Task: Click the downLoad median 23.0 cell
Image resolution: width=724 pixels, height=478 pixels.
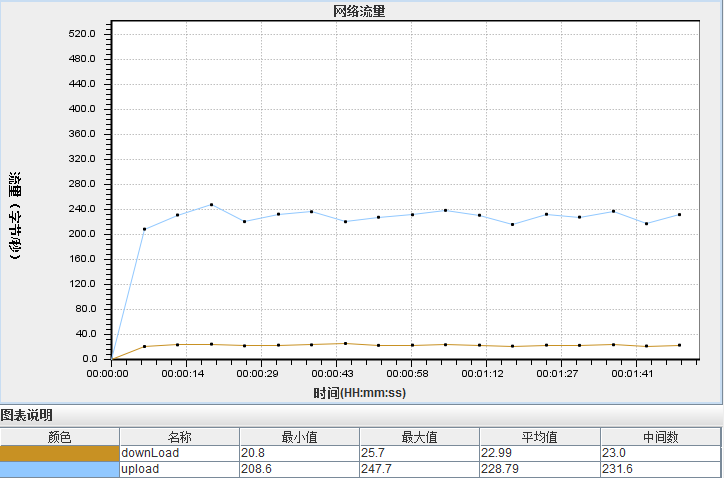Action: [660, 453]
